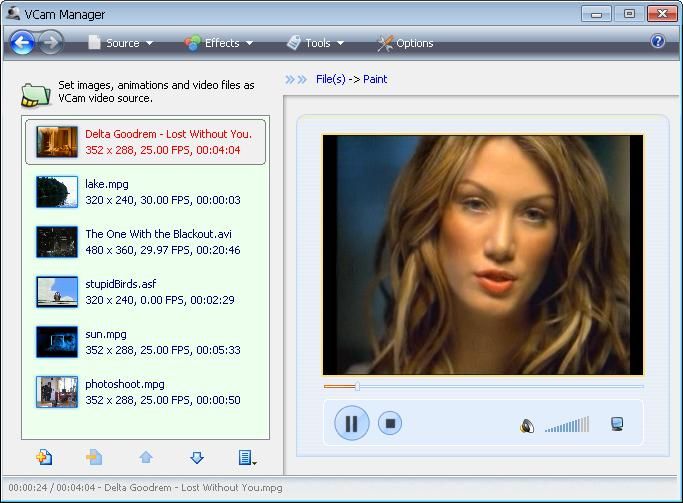The image size is (683, 503).
Task: Select The One With the Blackout.avi
Action: [x=159, y=234]
